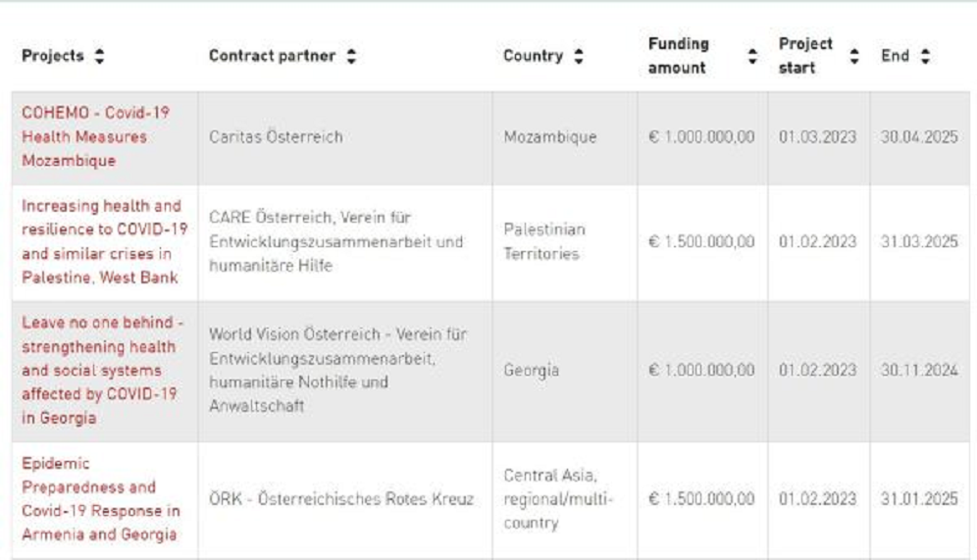This screenshot has width=977, height=560.
Task: Click the ÖRK Österreichisches Rotes Kreuz cell
Action: click(x=341, y=499)
